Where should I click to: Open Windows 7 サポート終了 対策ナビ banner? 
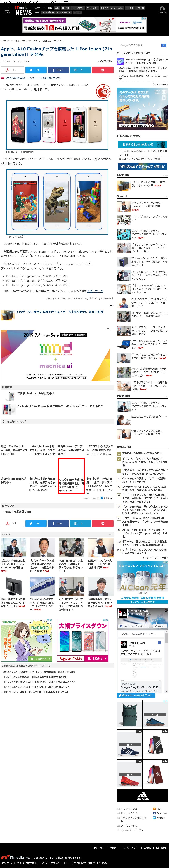(x=142, y=167)
